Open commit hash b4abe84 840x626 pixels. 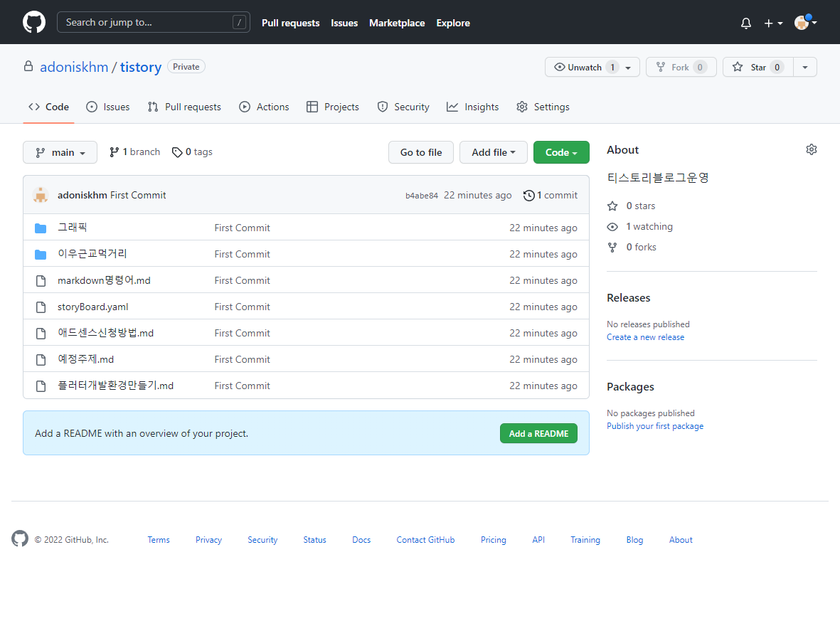point(422,196)
